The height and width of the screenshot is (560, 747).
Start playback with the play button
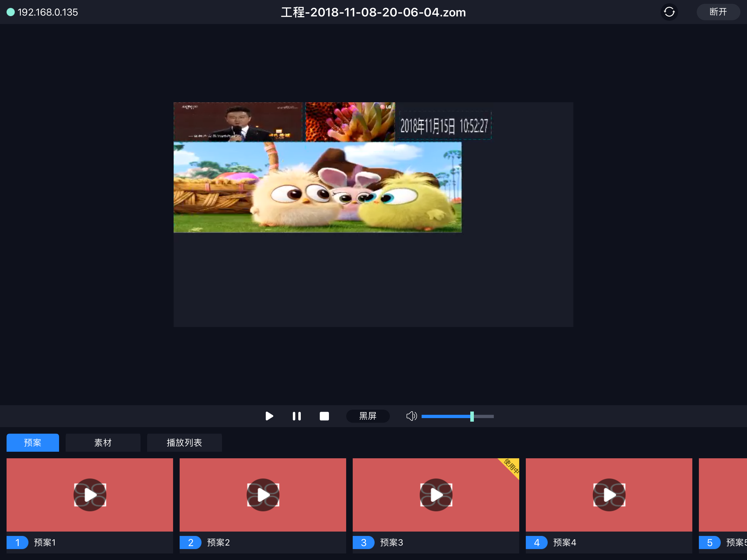point(269,416)
